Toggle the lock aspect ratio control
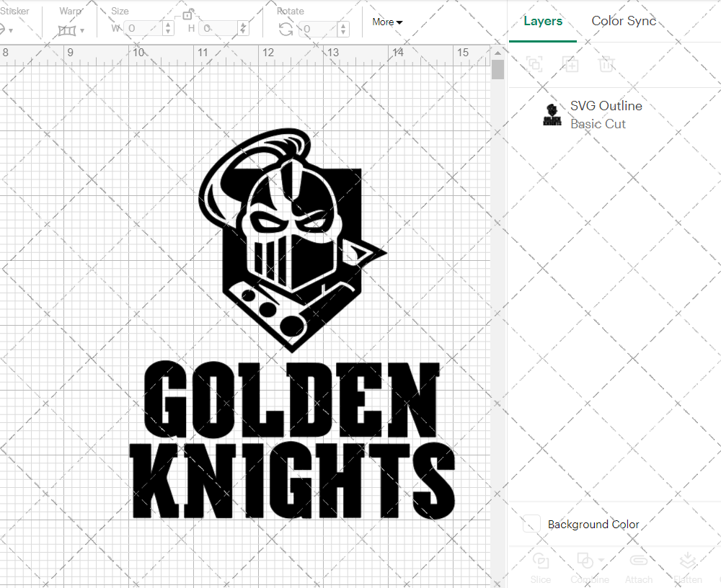Image resolution: width=721 pixels, height=588 pixels. pyautogui.click(x=187, y=14)
